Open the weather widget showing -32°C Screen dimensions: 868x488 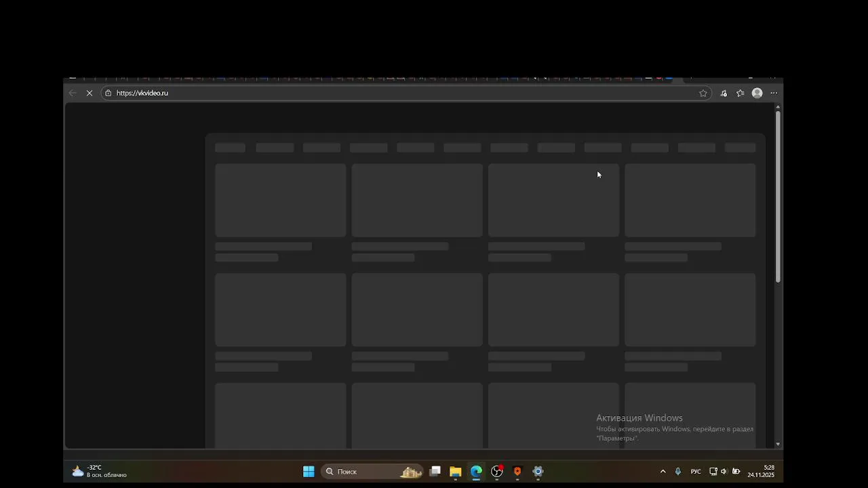(x=100, y=471)
